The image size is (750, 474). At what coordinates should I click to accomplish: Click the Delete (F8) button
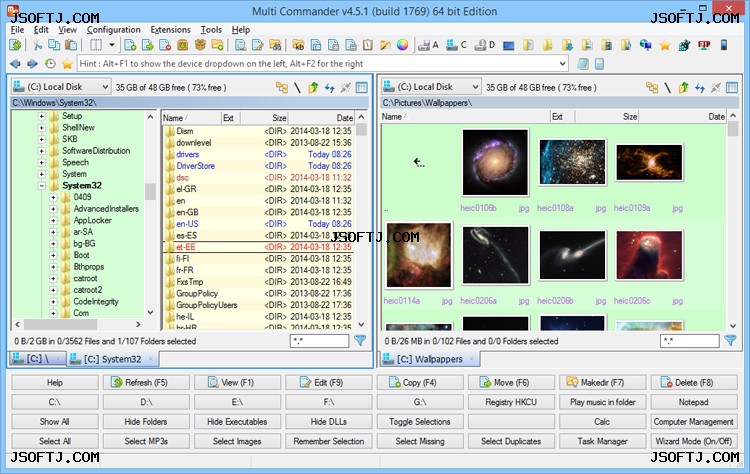pyautogui.click(x=694, y=383)
